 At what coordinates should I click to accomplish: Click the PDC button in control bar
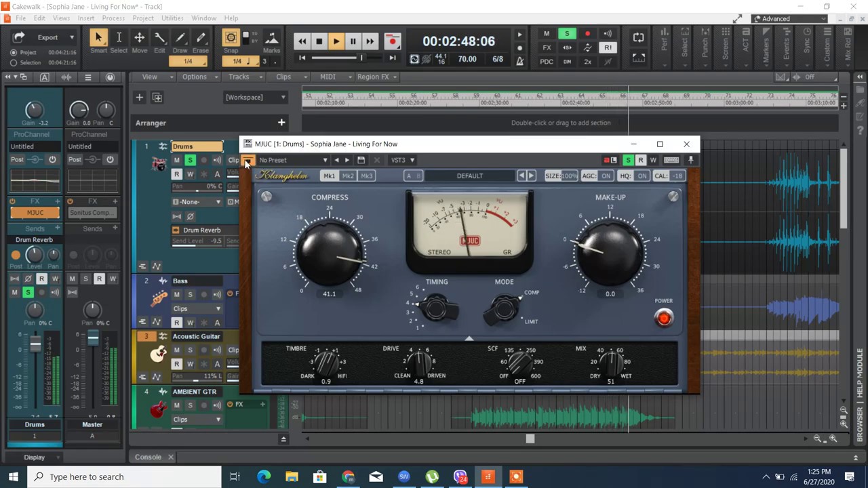tap(547, 62)
